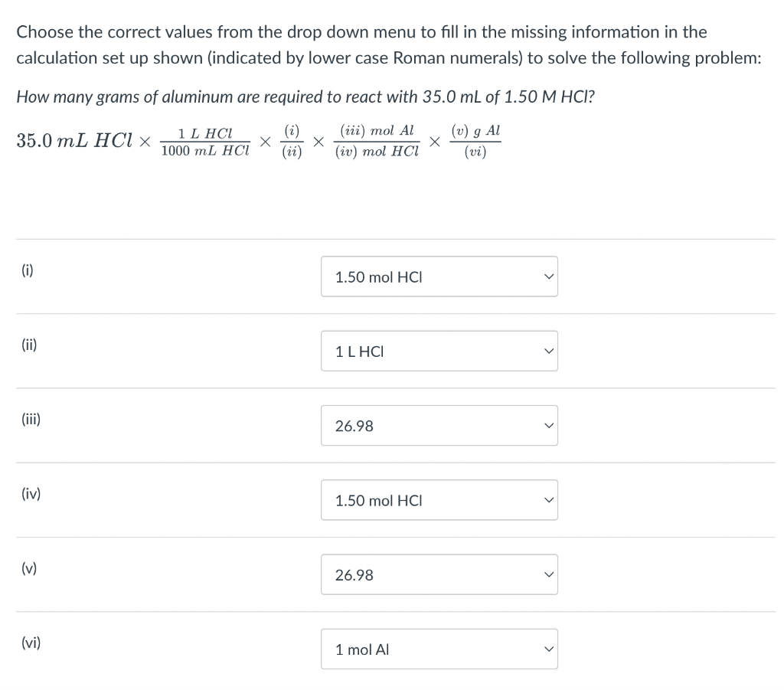Open the dropdown for item (i)

coord(439,276)
